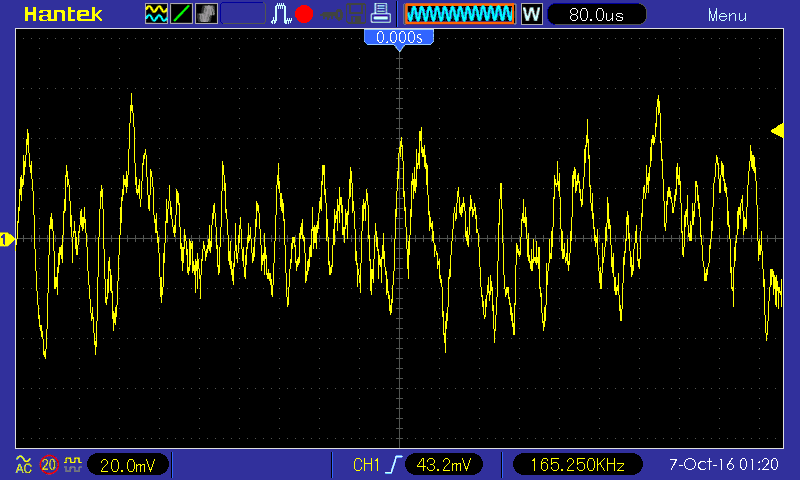800x480 pixels.
Task: Click the floppy disk save icon
Action: [355, 14]
